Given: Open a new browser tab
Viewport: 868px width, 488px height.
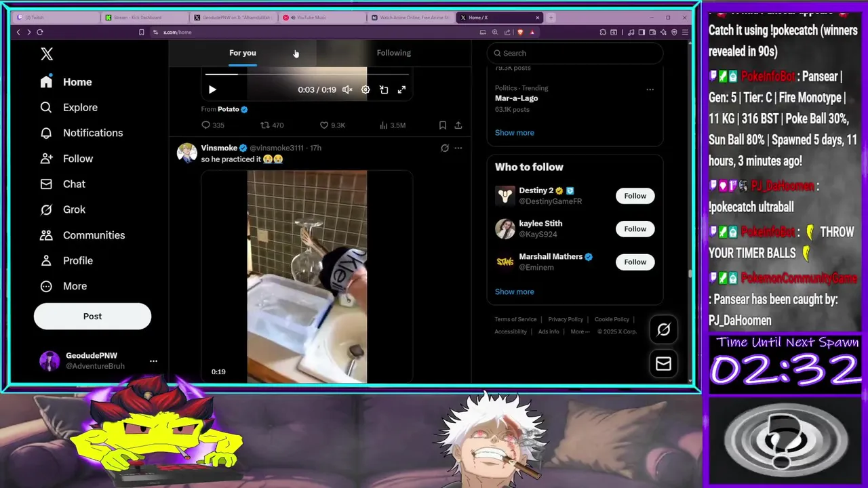Looking at the screenshot, I should click(551, 18).
